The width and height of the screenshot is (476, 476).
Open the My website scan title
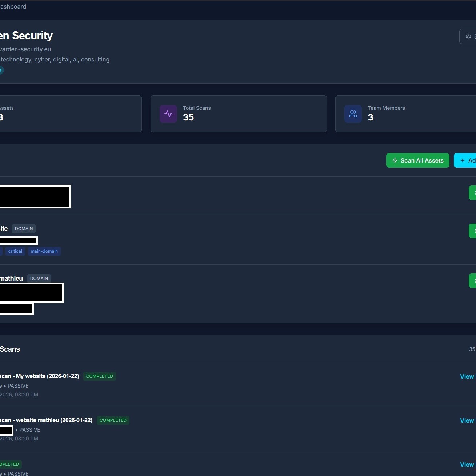tap(39, 376)
